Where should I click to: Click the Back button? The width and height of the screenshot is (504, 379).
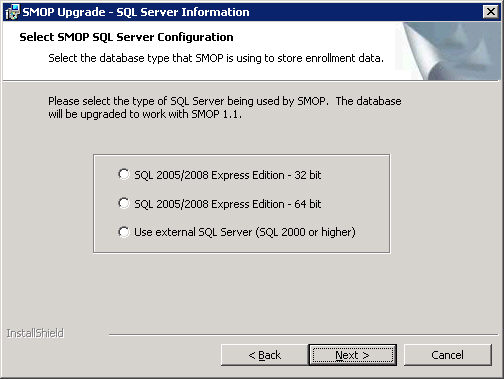pos(265,355)
